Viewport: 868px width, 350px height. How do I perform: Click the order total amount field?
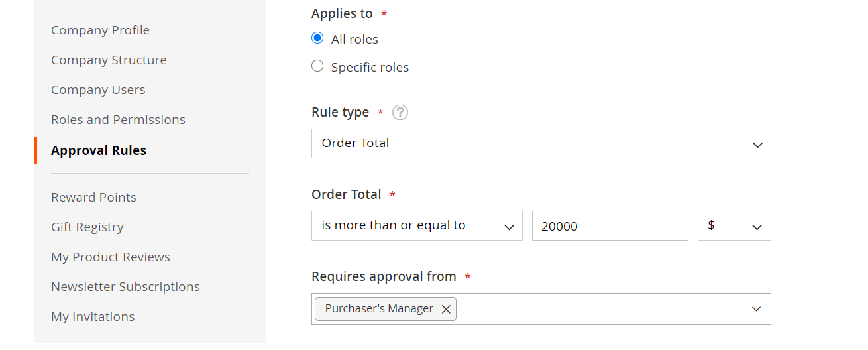[x=610, y=226]
